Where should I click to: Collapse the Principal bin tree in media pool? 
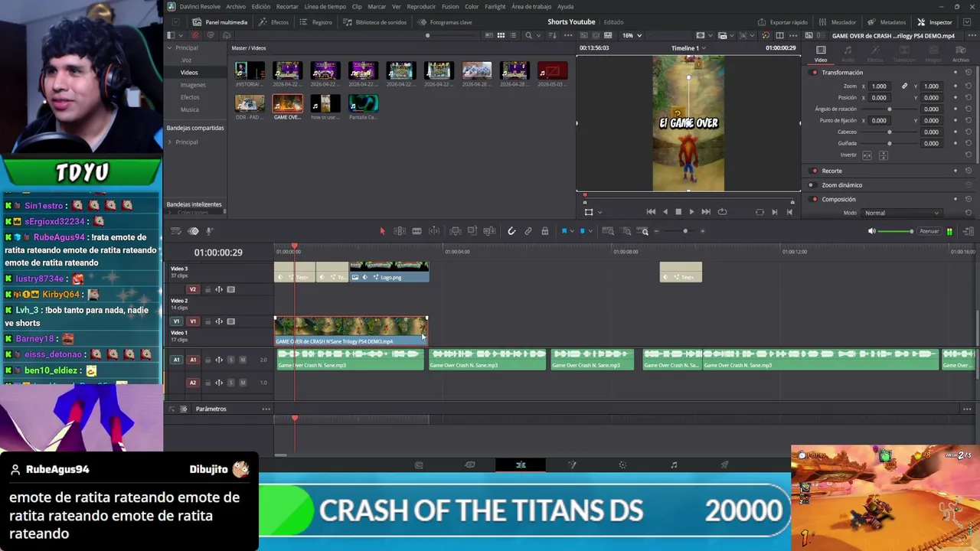(x=170, y=48)
